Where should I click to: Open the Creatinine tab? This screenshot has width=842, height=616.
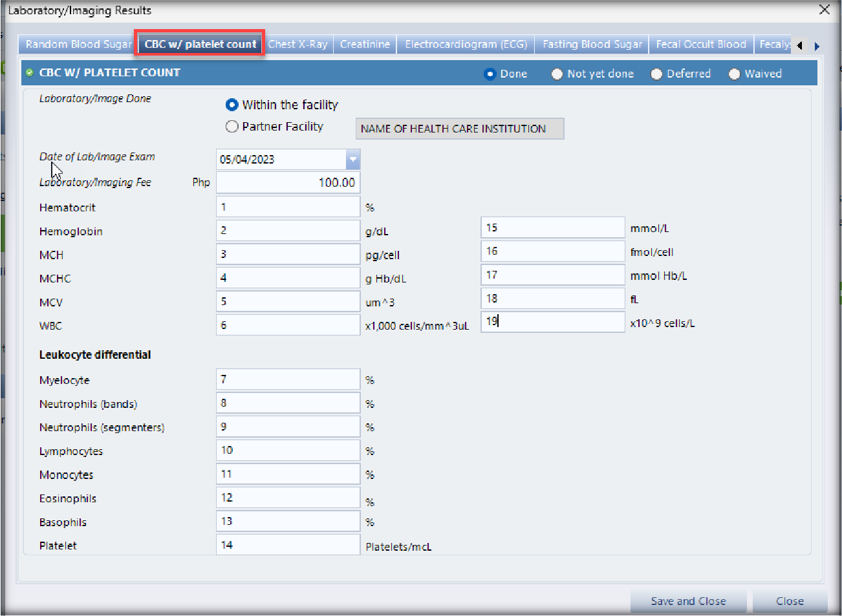tap(365, 44)
